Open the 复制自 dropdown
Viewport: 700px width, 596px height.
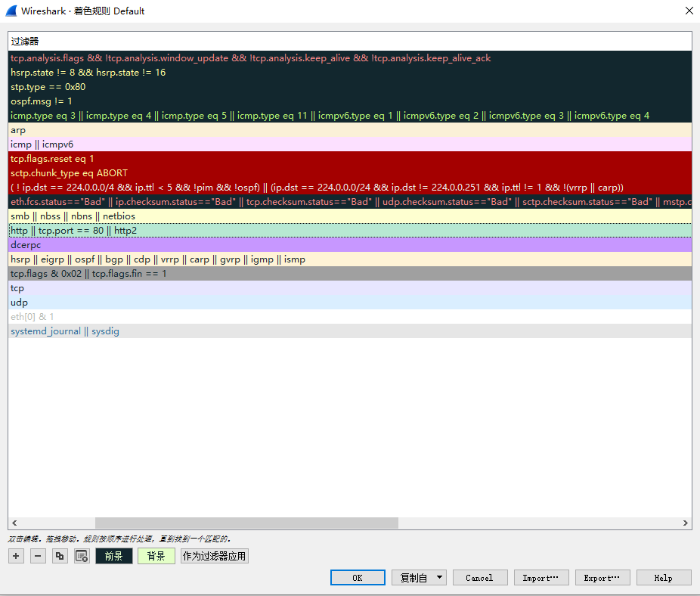pos(419,577)
